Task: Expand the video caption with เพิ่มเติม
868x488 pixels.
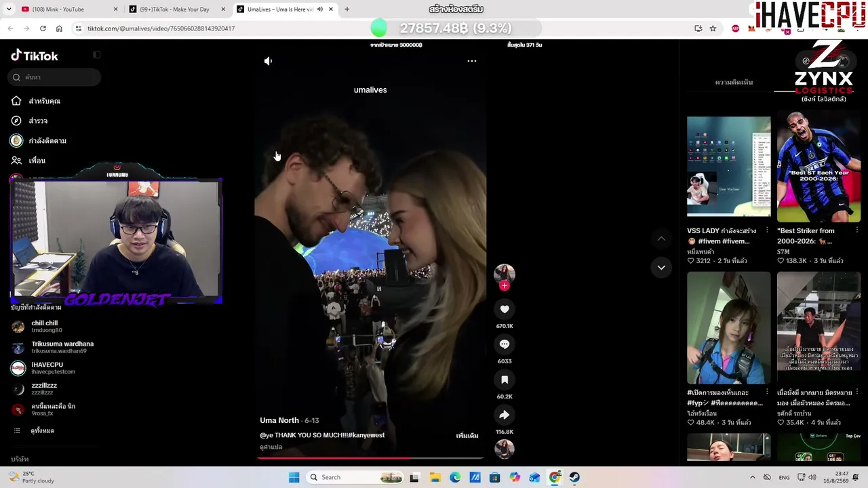Action: point(467,436)
